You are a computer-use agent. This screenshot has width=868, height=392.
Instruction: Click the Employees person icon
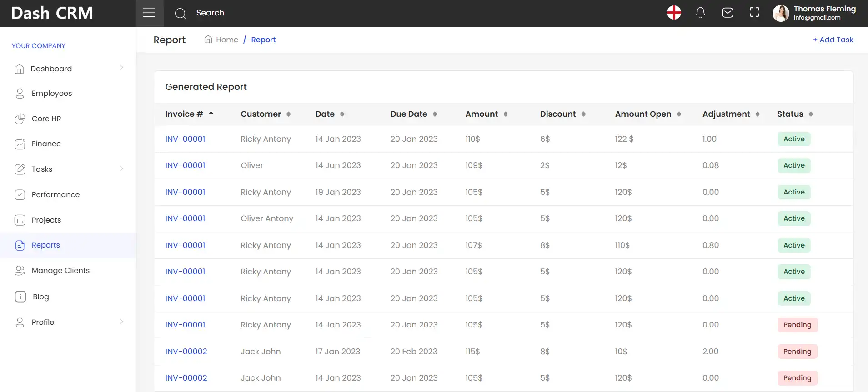[20, 93]
